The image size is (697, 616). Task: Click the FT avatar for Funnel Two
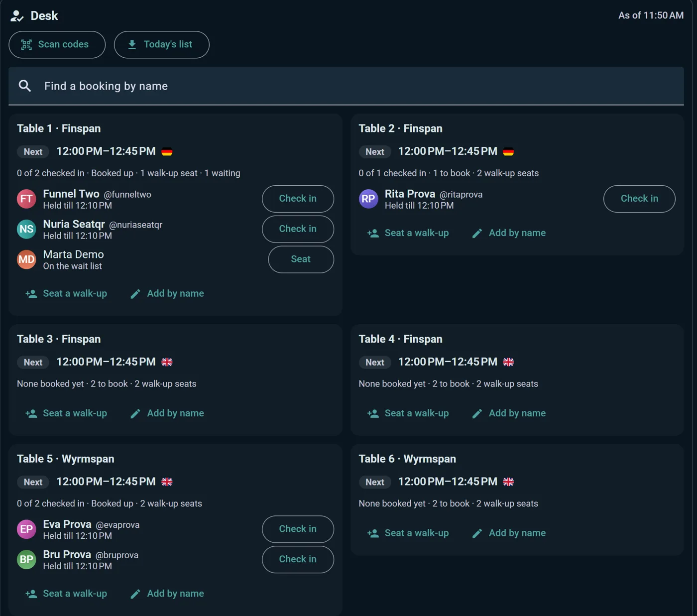[x=26, y=199]
